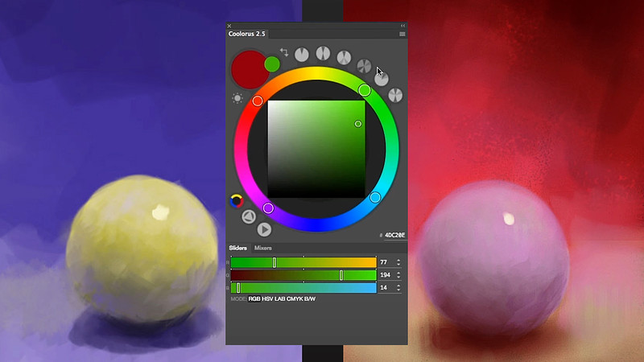Image resolution: width=644 pixels, height=362 pixels.
Task: Select the last color harmony icon
Action: point(395,95)
